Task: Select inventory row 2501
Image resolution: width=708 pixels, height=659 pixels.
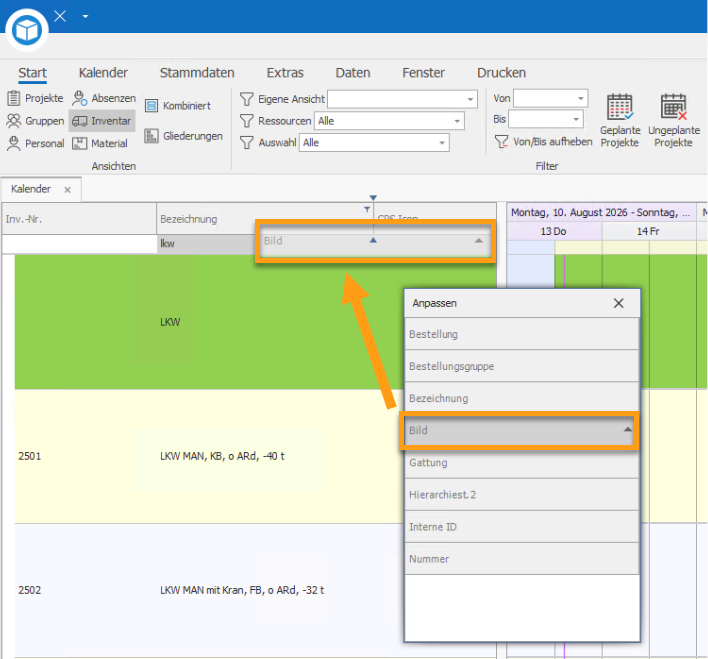Action: [255, 456]
